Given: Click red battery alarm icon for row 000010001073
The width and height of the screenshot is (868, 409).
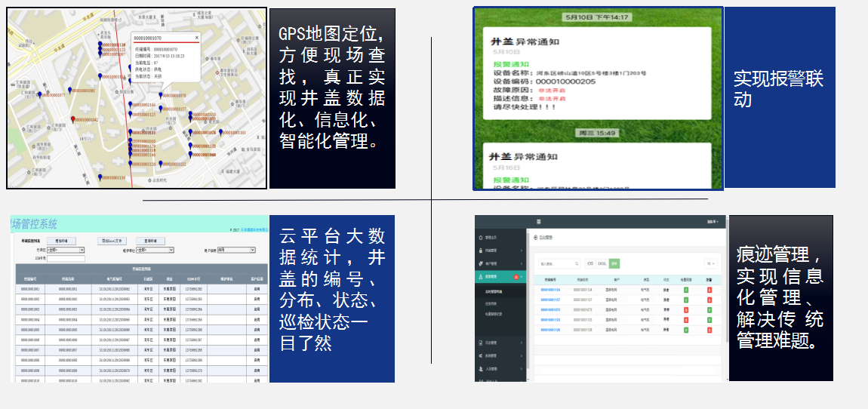Looking at the screenshot, I should [686, 310].
